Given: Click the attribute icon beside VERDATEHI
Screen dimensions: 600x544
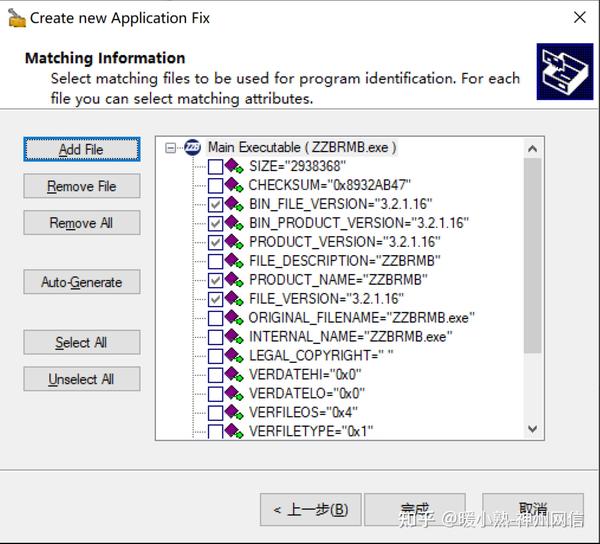Looking at the screenshot, I should coord(234,375).
